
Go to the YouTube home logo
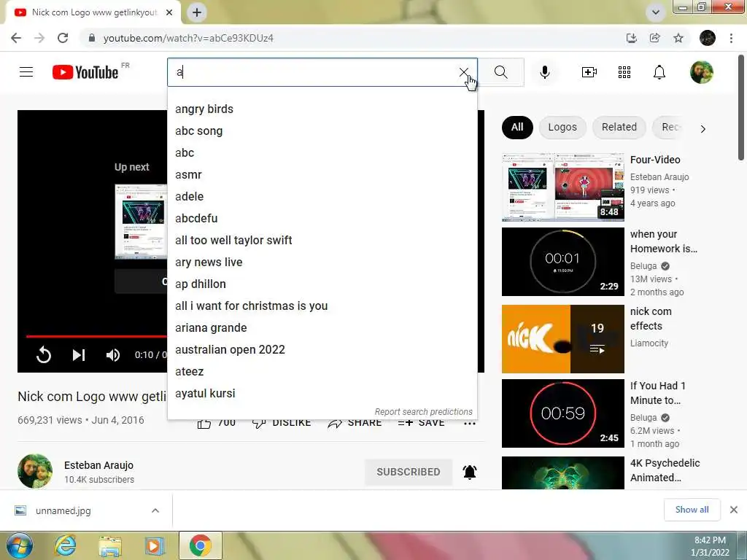click(x=86, y=72)
